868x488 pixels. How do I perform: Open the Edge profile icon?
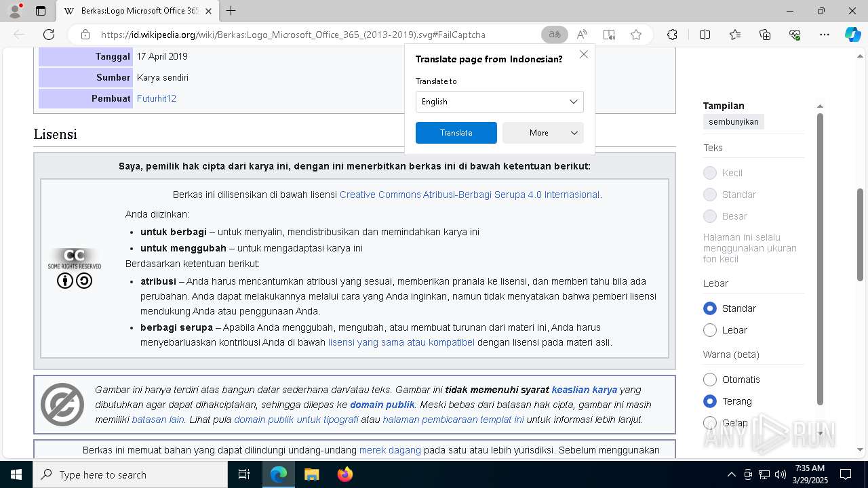coord(15,11)
